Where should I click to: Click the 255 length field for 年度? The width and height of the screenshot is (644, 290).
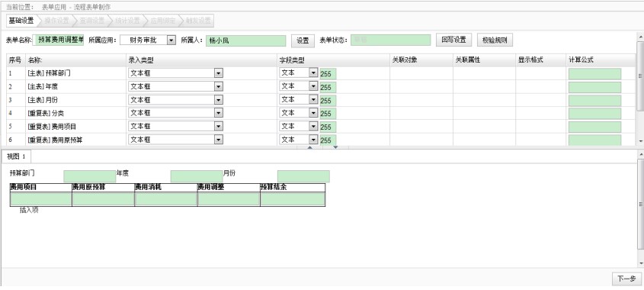point(328,87)
